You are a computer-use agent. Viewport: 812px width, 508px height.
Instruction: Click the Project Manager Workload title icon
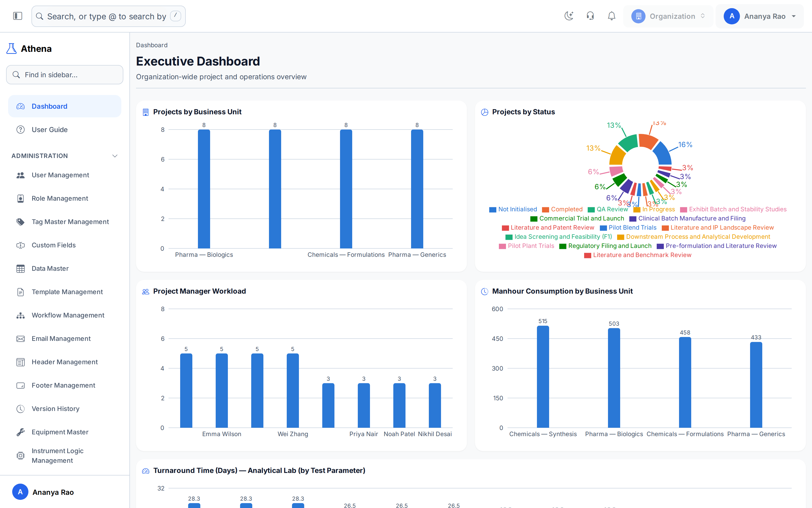tap(146, 292)
